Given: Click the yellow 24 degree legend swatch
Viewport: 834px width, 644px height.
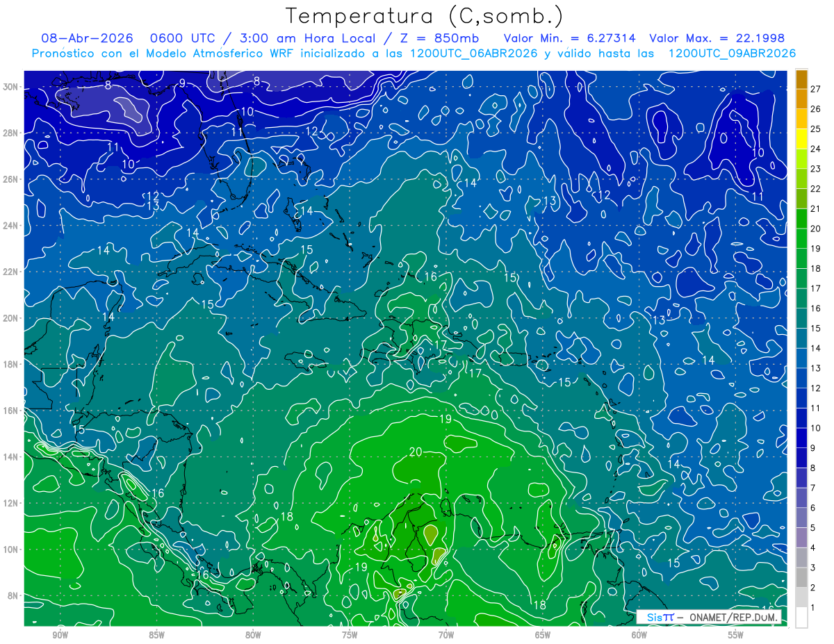Looking at the screenshot, I should pyautogui.click(x=801, y=139).
